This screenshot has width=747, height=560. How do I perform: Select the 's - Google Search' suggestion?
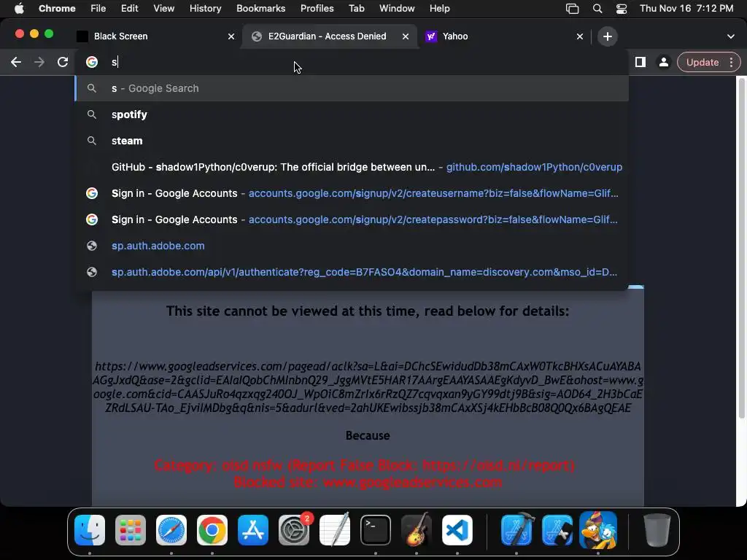pos(352,88)
